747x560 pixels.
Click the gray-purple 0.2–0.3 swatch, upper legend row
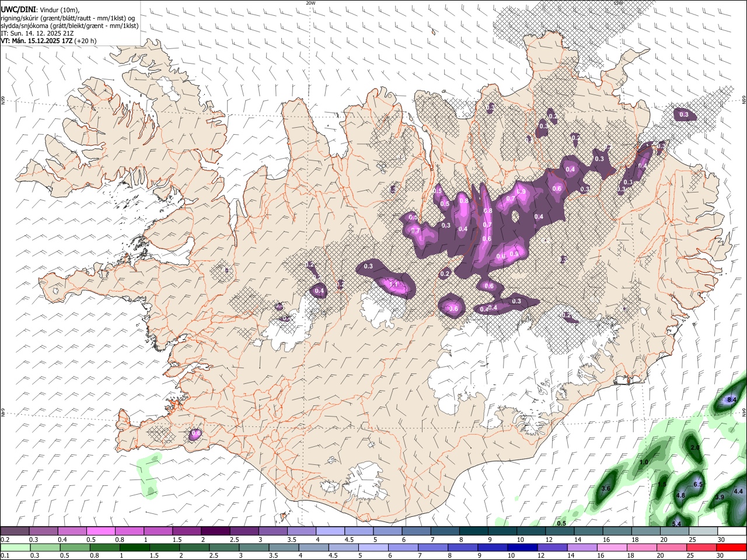[x=15, y=531]
